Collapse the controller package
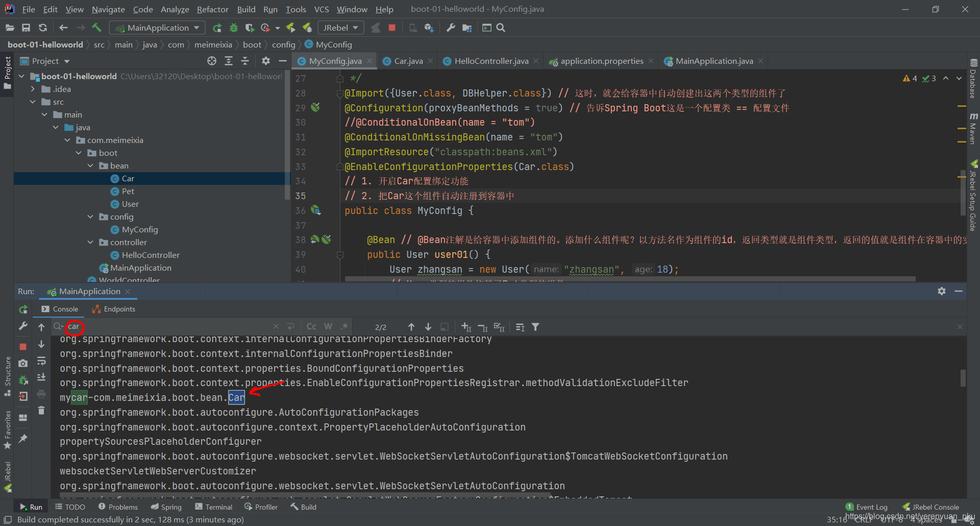 point(90,242)
